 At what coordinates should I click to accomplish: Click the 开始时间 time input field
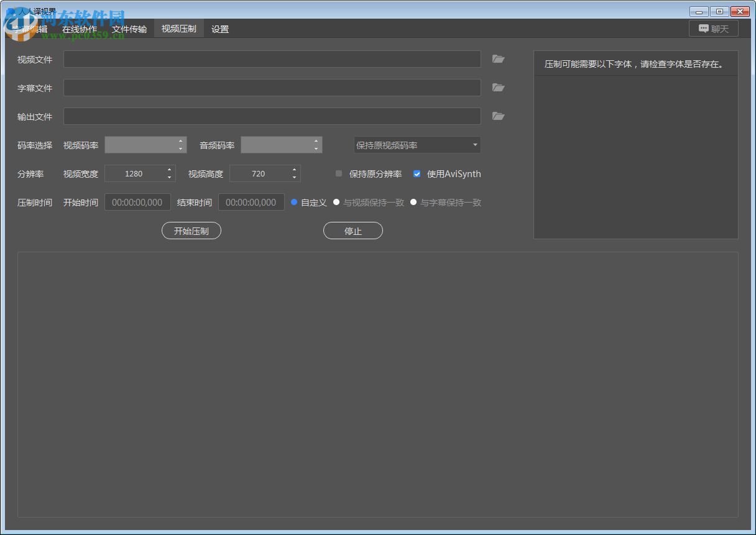[137, 203]
